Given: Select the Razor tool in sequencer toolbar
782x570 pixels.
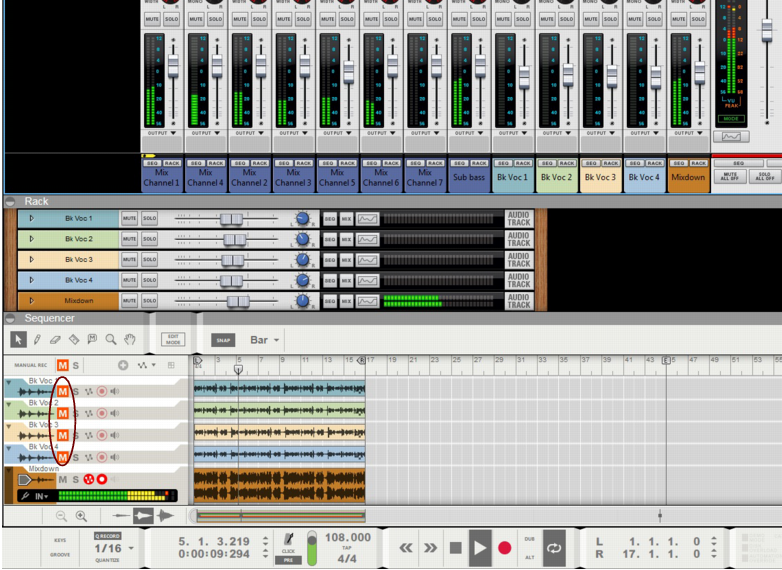Looking at the screenshot, I should pyautogui.click(x=74, y=340).
